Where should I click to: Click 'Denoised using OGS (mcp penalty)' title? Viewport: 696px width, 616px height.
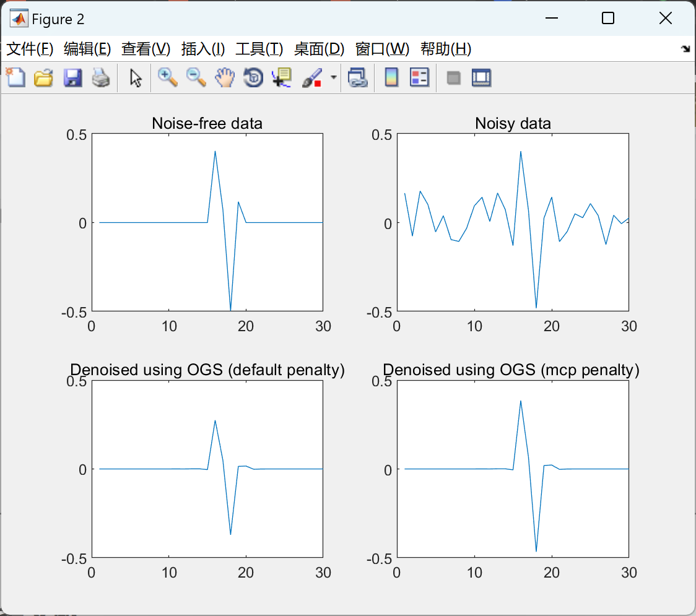pos(511,370)
